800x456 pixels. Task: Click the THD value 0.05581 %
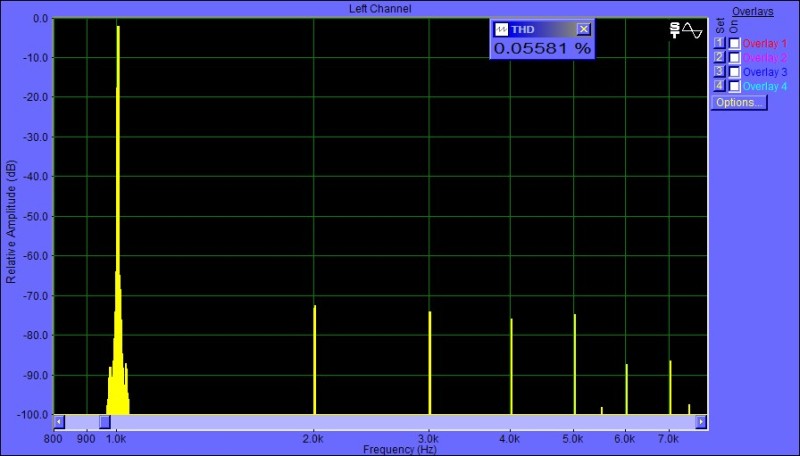coord(542,48)
